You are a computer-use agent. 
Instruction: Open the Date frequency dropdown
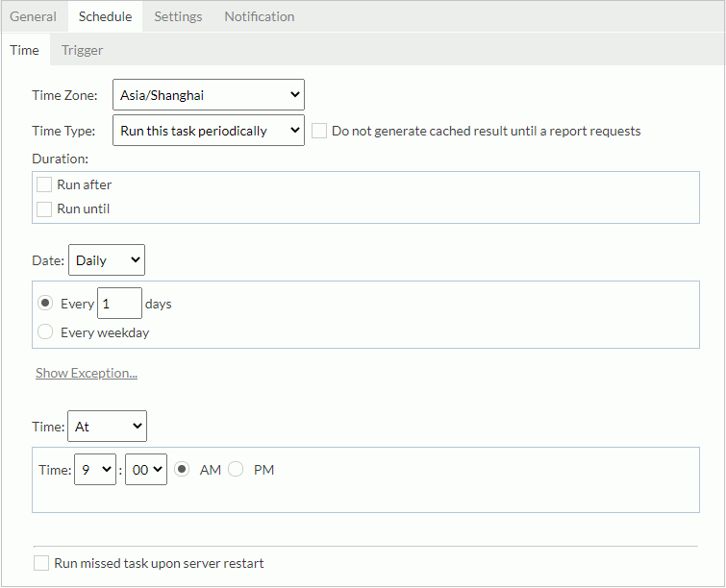(107, 260)
